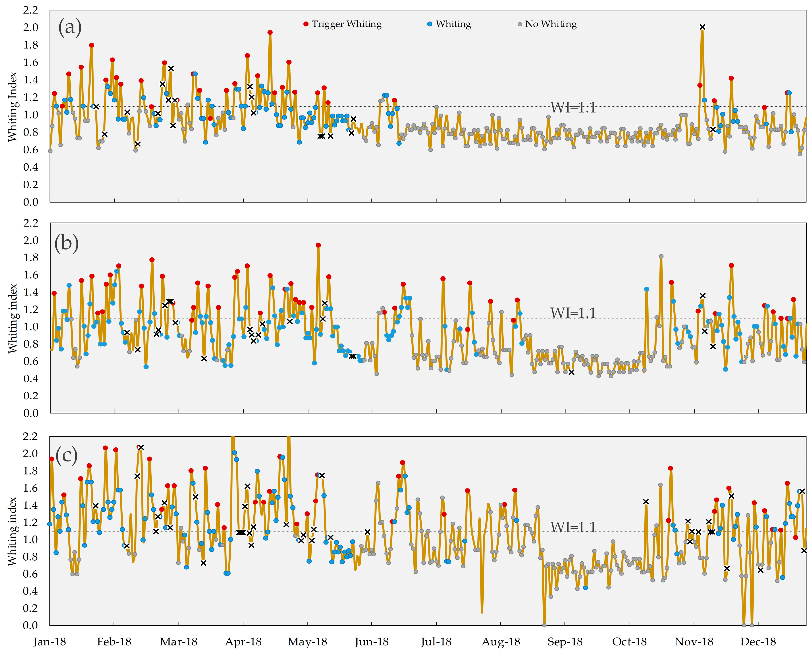
Task: Click the May-18 x-axis label
Action: coord(308,642)
